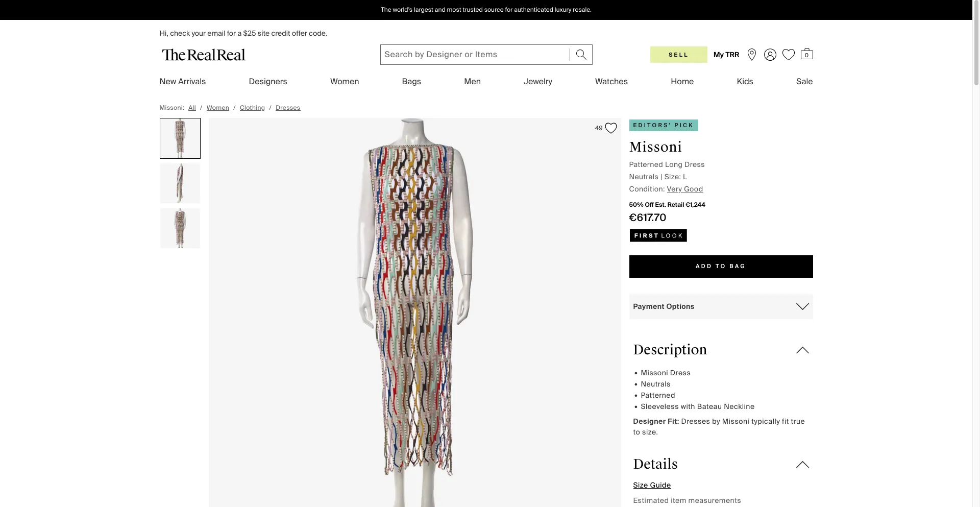
Task: Click the main dress product image
Action: click(414, 312)
